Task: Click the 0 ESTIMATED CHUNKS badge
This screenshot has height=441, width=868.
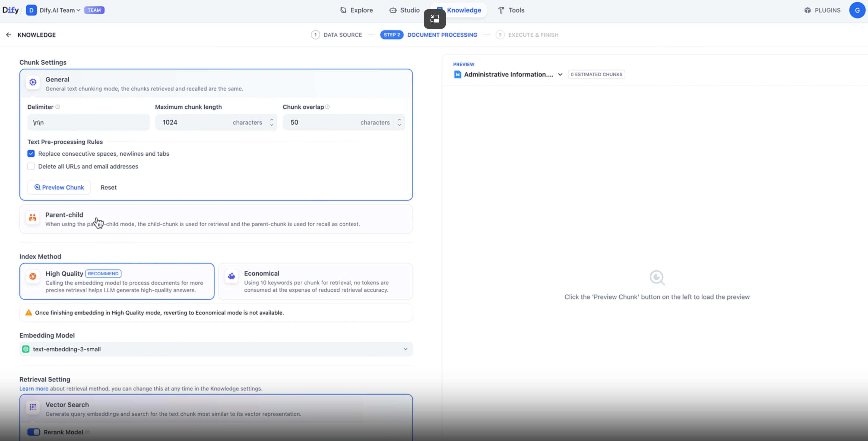Action: point(596,74)
